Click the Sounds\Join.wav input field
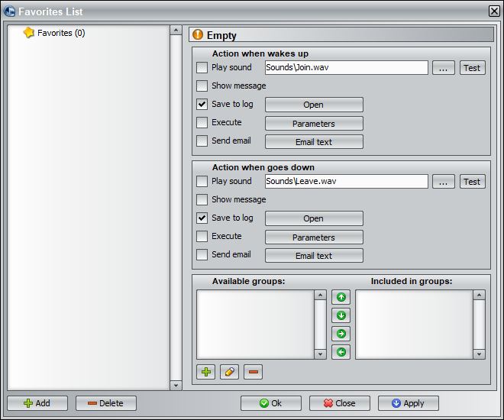 pyautogui.click(x=347, y=67)
